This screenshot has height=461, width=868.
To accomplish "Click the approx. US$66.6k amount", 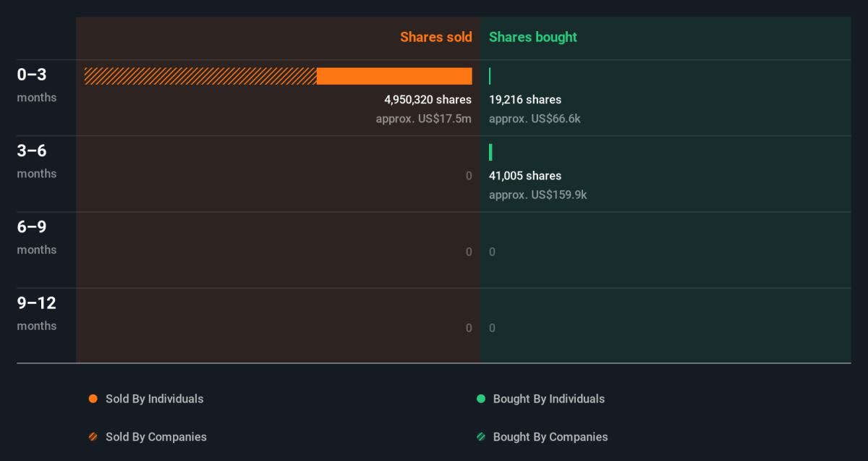I will point(535,119).
